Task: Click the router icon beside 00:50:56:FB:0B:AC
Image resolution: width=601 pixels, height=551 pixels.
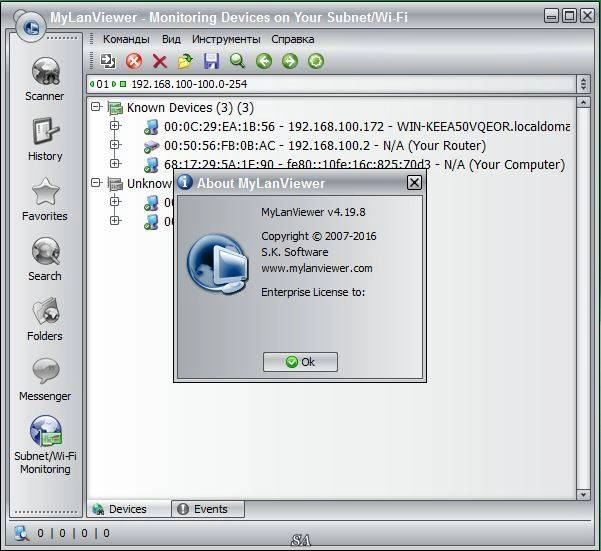Action: 151,146
